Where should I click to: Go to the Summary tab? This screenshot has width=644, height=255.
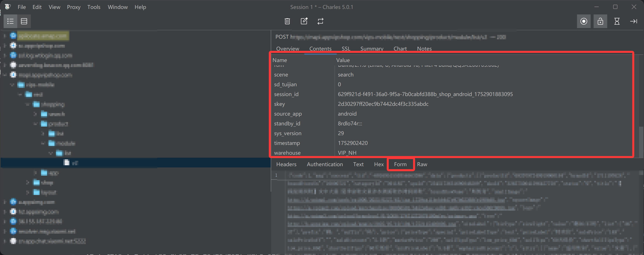(372, 48)
